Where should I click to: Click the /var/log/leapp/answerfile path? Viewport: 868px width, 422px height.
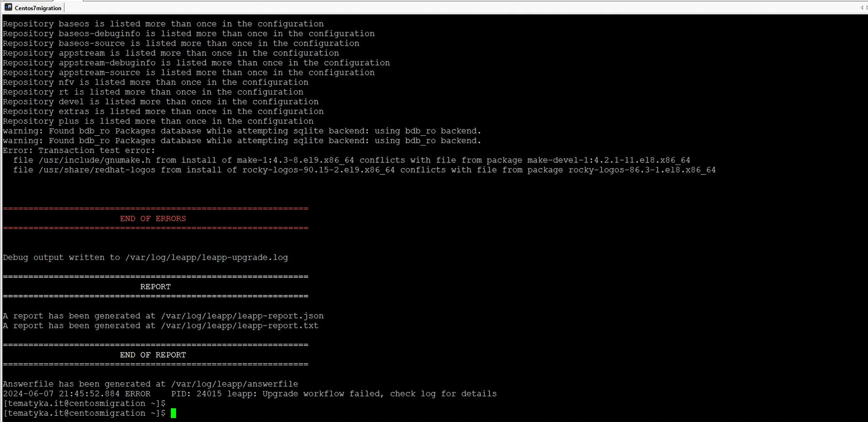pos(235,384)
